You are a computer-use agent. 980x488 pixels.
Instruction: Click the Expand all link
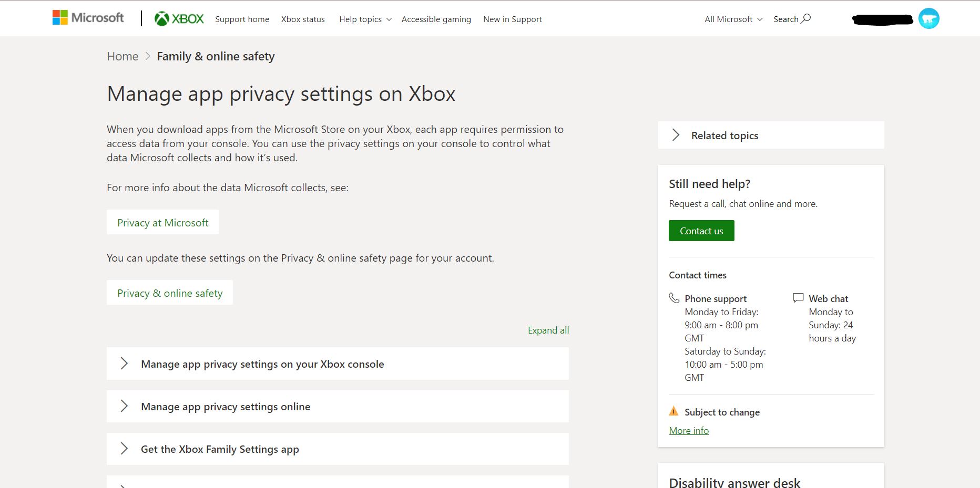point(548,330)
